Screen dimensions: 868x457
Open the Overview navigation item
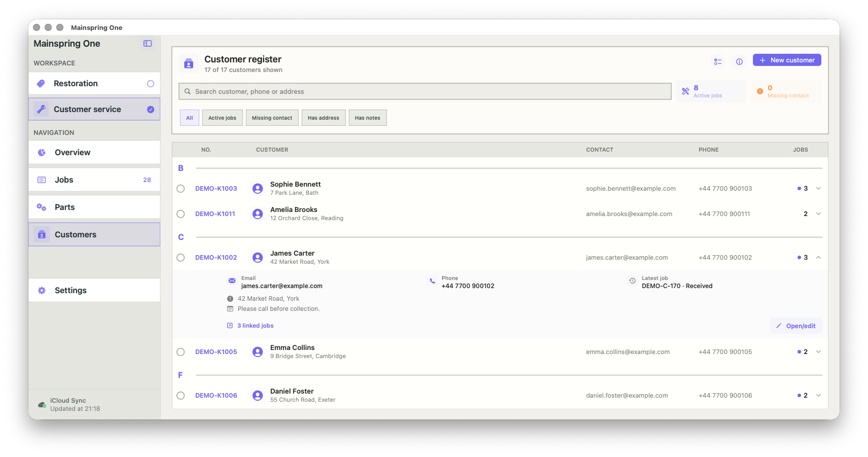pos(94,152)
